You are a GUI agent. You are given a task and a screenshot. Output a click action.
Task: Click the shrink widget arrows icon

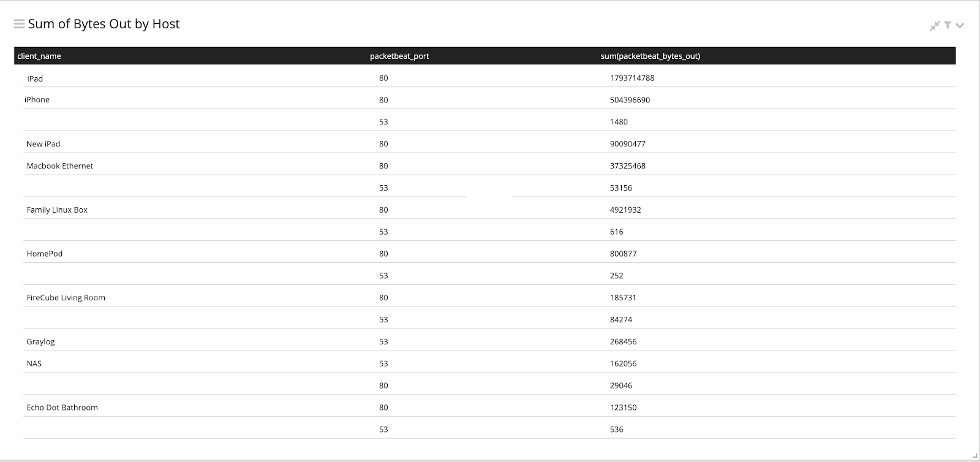pyautogui.click(x=935, y=26)
